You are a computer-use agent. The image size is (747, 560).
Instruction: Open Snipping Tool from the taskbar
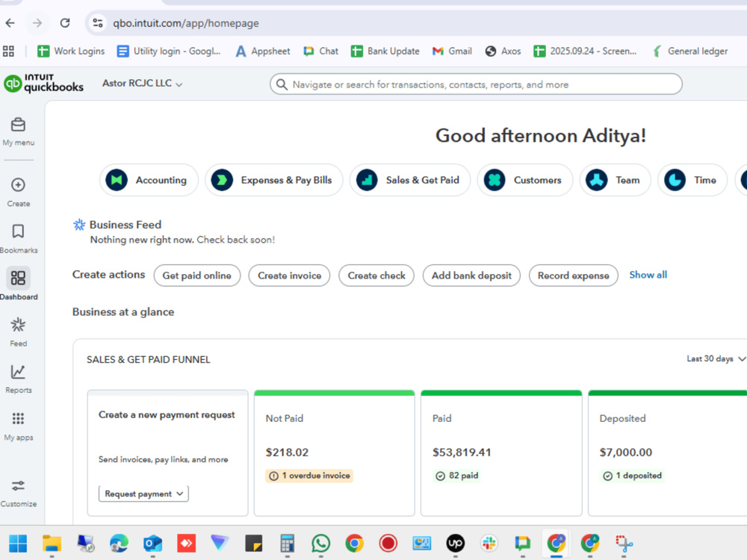pos(624,543)
